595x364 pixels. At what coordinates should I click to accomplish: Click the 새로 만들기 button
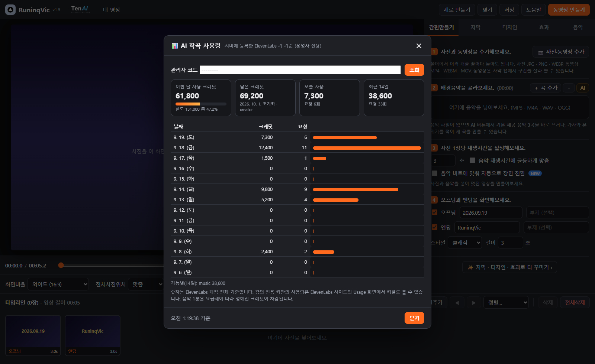tap(457, 10)
